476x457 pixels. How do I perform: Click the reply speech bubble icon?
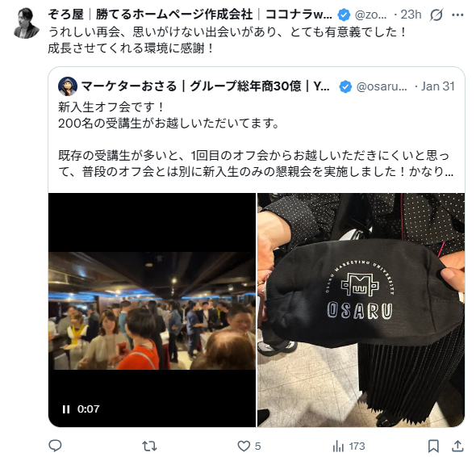55,446
